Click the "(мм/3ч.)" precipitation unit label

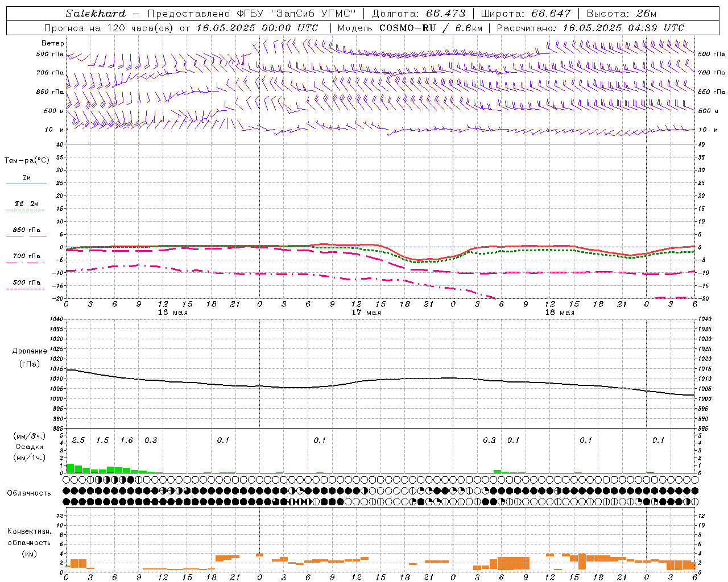(x=30, y=436)
